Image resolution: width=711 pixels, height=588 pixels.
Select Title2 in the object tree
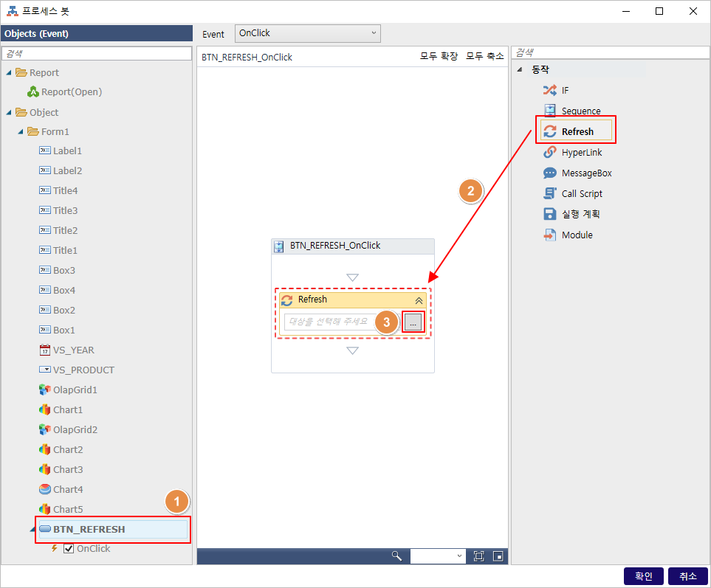pos(65,231)
